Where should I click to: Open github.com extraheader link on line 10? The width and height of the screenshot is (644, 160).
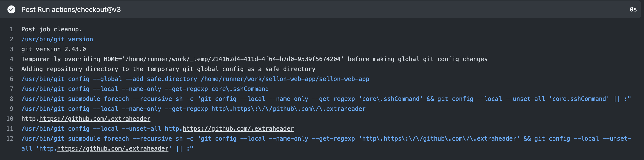click(x=95, y=119)
